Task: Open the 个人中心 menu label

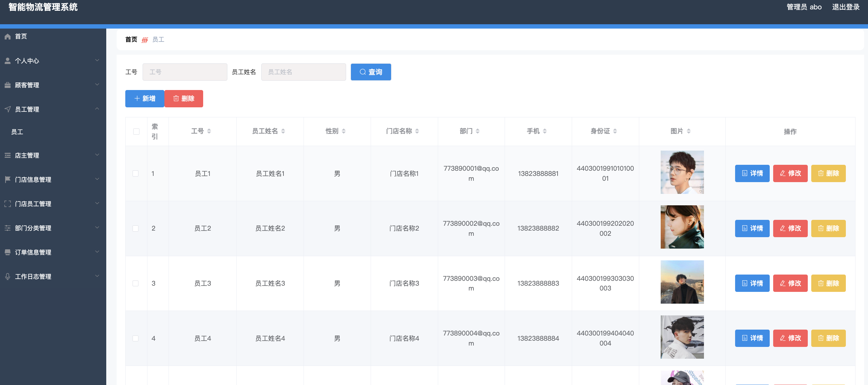Action: [27, 61]
